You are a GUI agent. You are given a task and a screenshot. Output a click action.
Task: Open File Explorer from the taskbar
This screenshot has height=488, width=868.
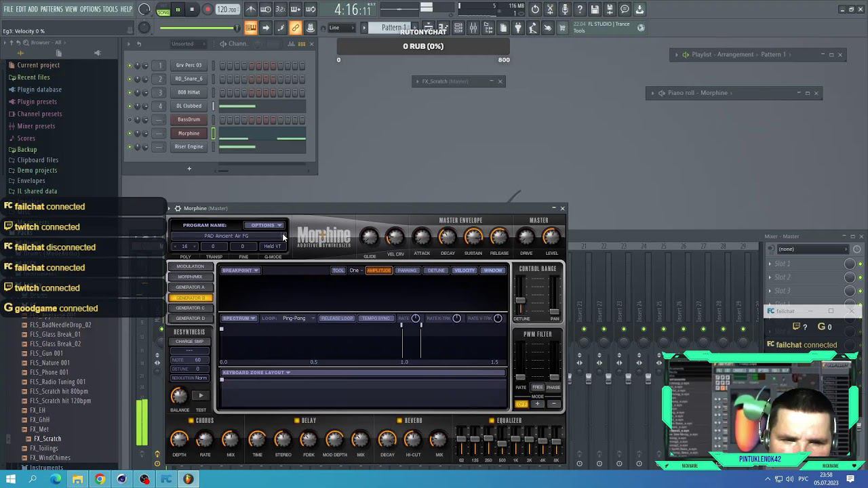pos(77,479)
